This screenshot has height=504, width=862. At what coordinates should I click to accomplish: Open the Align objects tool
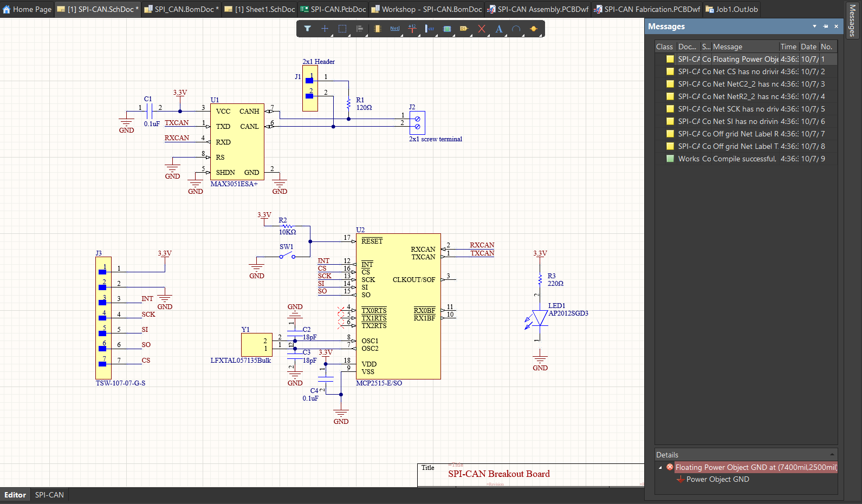point(360,29)
